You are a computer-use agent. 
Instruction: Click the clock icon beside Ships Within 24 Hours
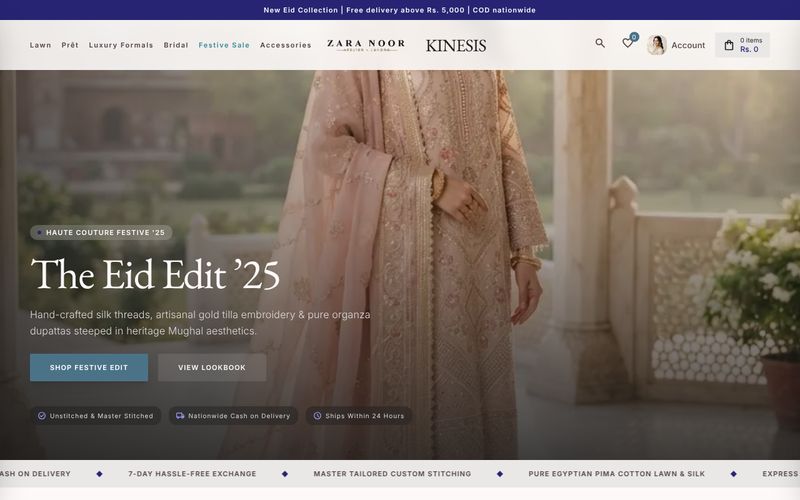(317, 416)
